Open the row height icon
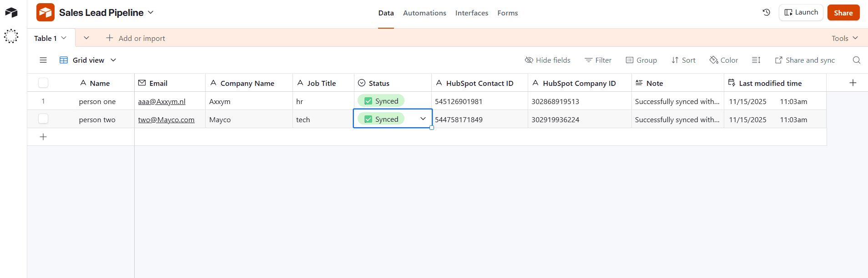The image size is (868, 278). (x=756, y=60)
